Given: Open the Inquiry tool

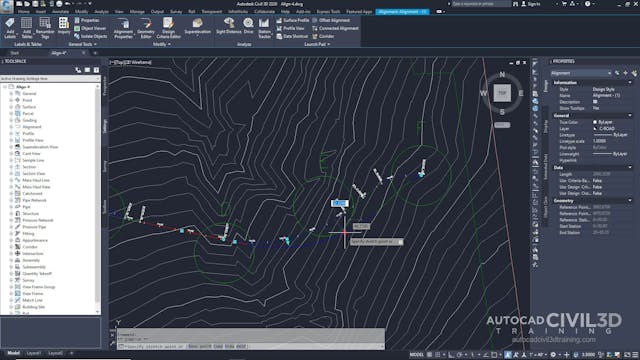Looking at the screenshot, I should click(64, 26).
